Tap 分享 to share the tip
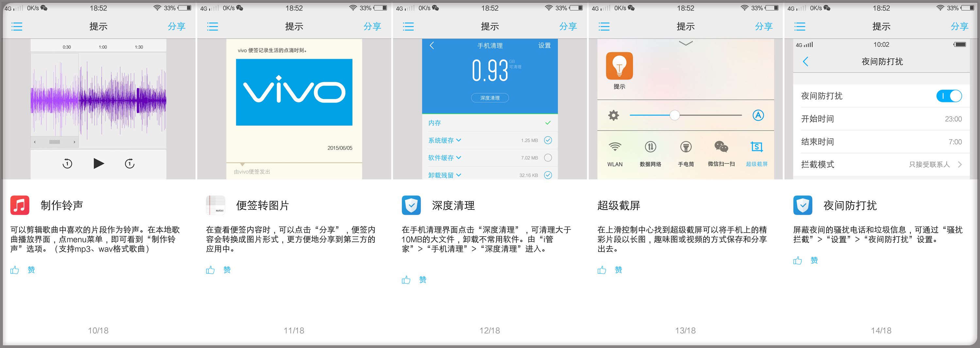 point(177,26)
